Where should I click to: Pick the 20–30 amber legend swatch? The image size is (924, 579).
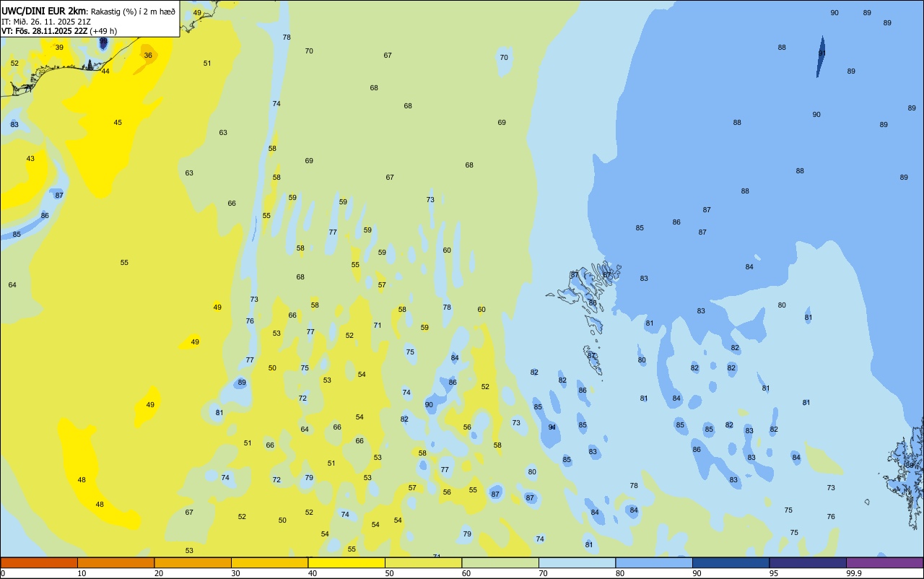point(193,562)
